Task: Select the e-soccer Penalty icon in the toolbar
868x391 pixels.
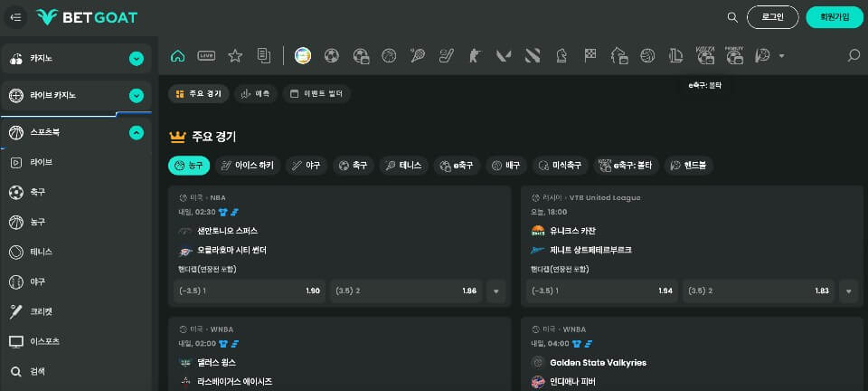Action: (x=734, y=55)
